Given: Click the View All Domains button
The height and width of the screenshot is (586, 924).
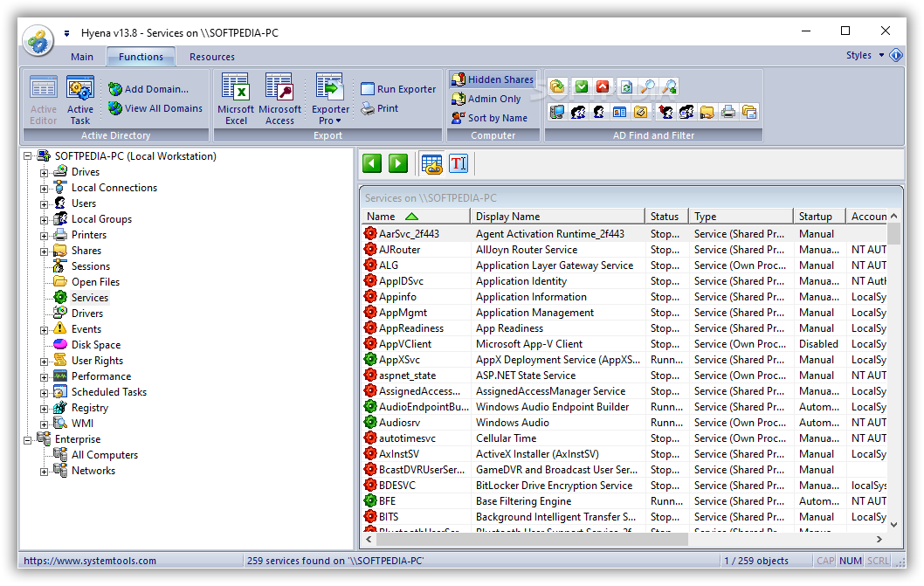Looking at the screenshot, I should (155, 108).
